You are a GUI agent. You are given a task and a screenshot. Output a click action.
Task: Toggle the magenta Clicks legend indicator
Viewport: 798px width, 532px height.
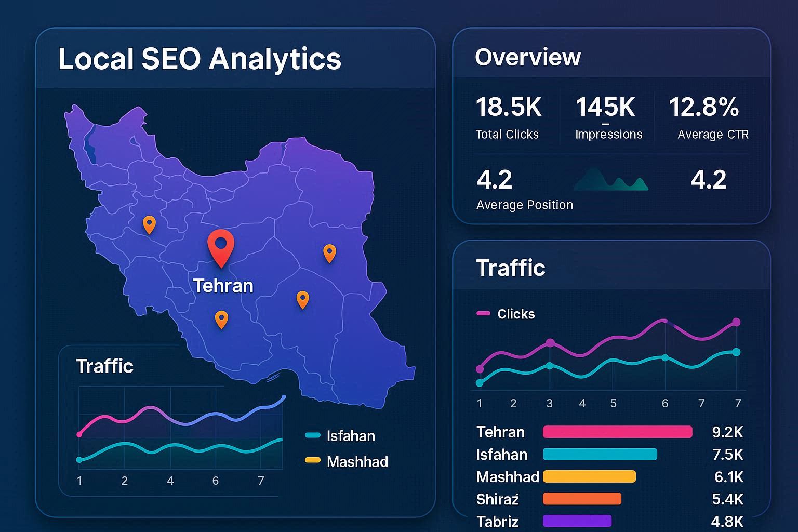coord(483,314)
